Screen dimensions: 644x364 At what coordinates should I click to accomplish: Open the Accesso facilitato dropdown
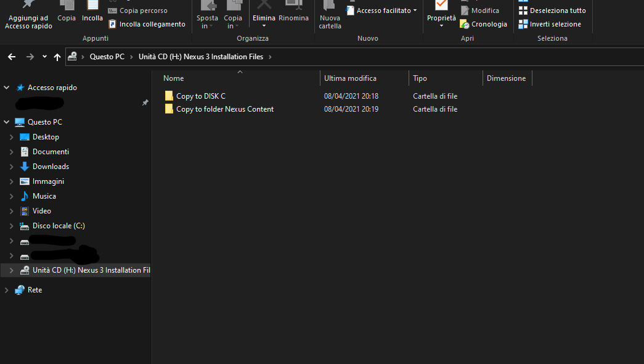click(381, 10)
